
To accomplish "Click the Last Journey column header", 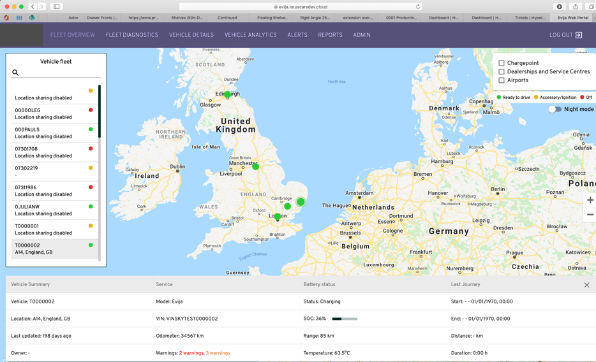I will [465, 284].
